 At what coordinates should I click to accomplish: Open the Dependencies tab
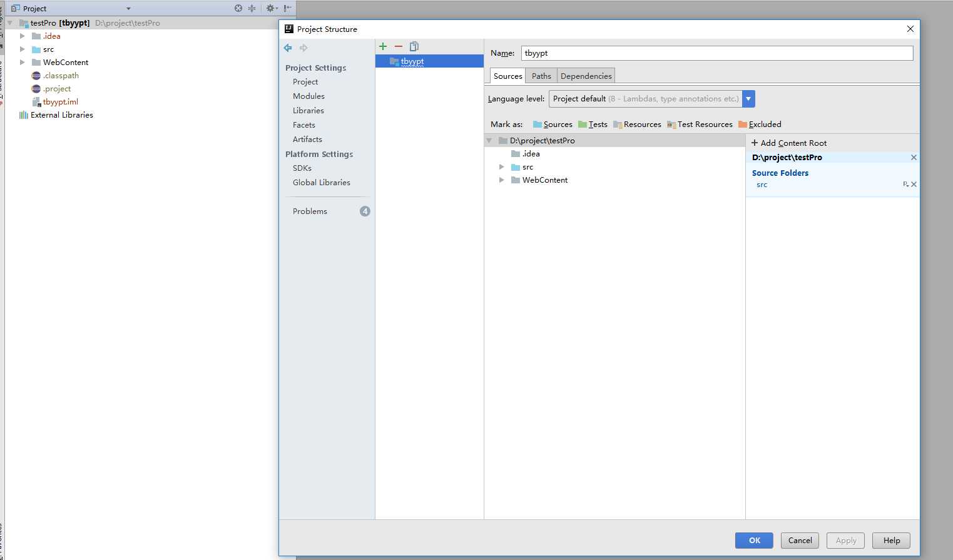coord(586,76)
